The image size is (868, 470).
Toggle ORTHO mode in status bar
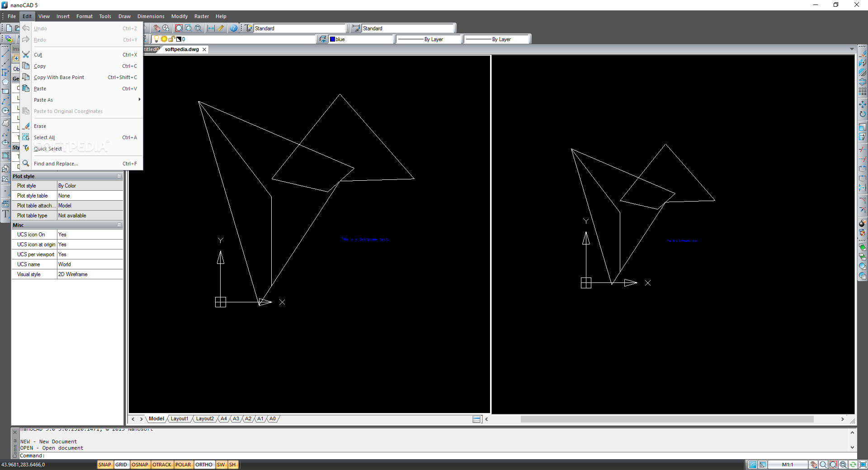[204, 465]
